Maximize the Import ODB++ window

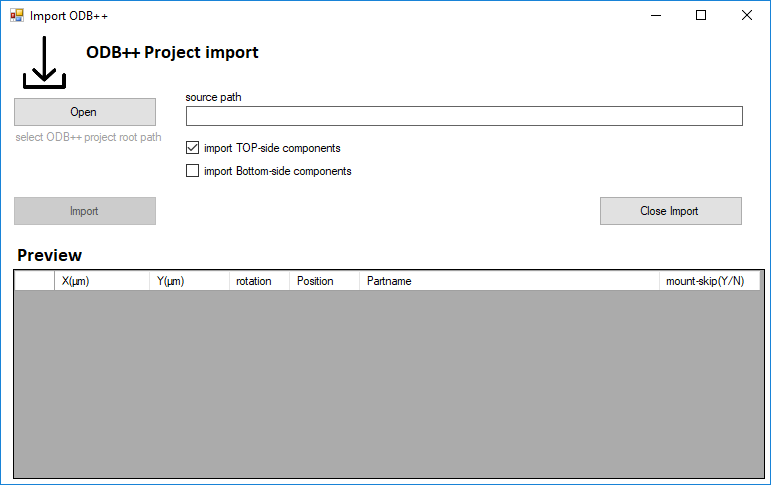pos(701,16)
